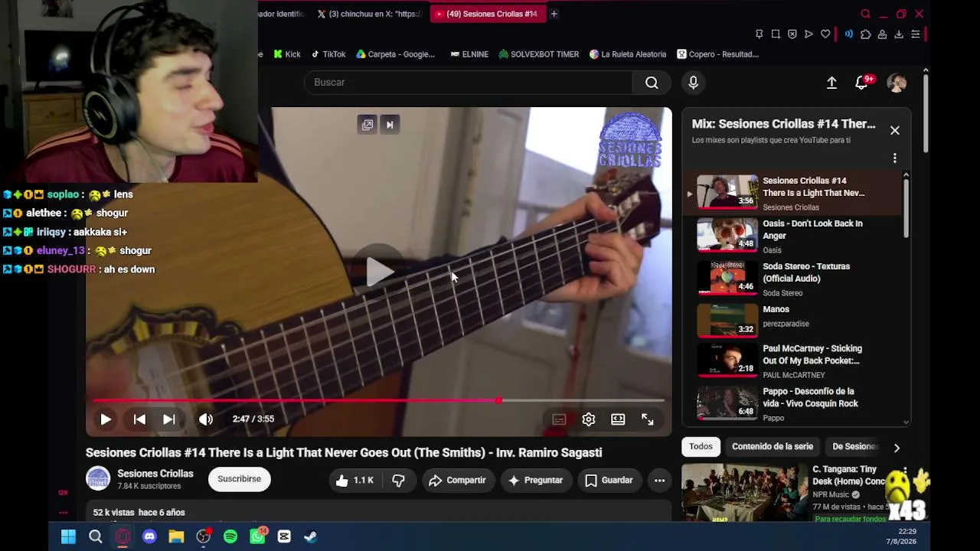The height and width of the screenshot is (551, 980).
Task: Open YouTube notifications bell
Action: click(x=862, y=83)
